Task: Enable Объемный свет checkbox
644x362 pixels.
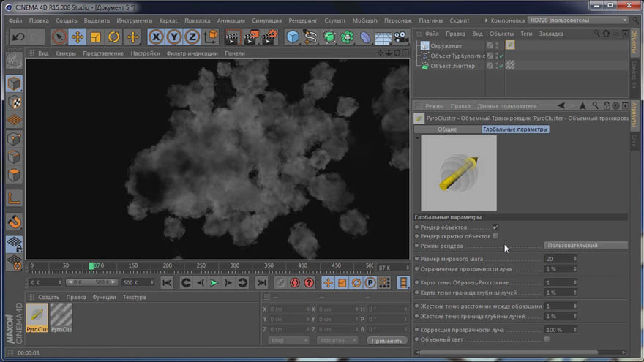Action: (x=547, y=339)
